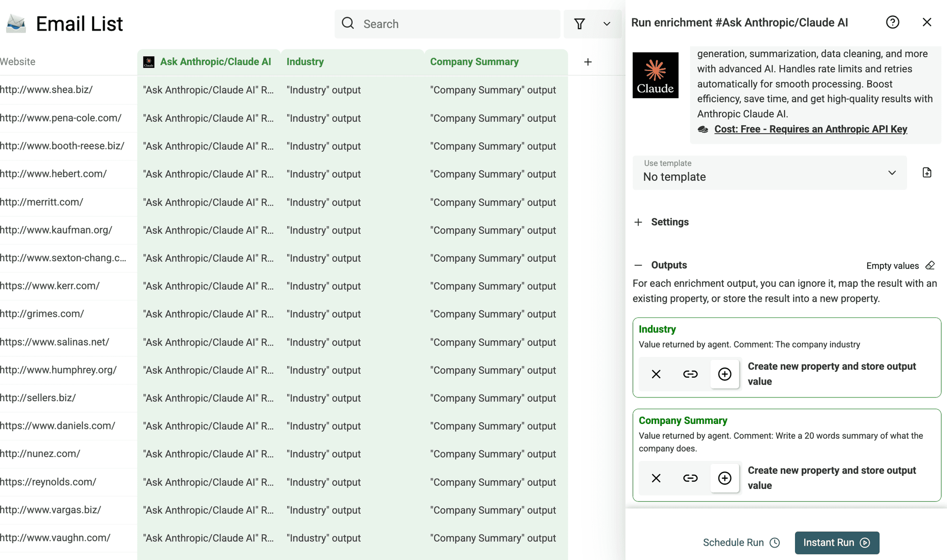
Task: Click the create-template file icon beside the template dropdown
Action: [927, 173]
